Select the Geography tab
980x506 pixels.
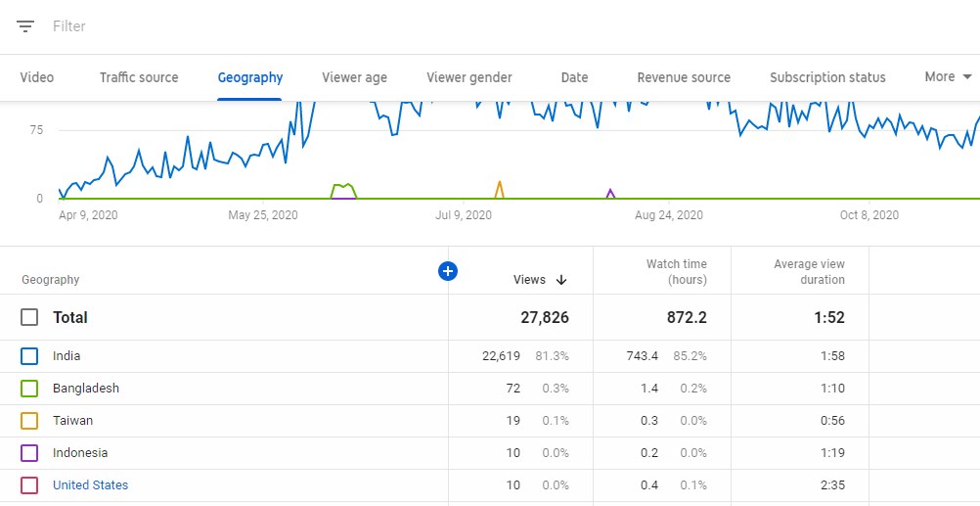[250, 77]
